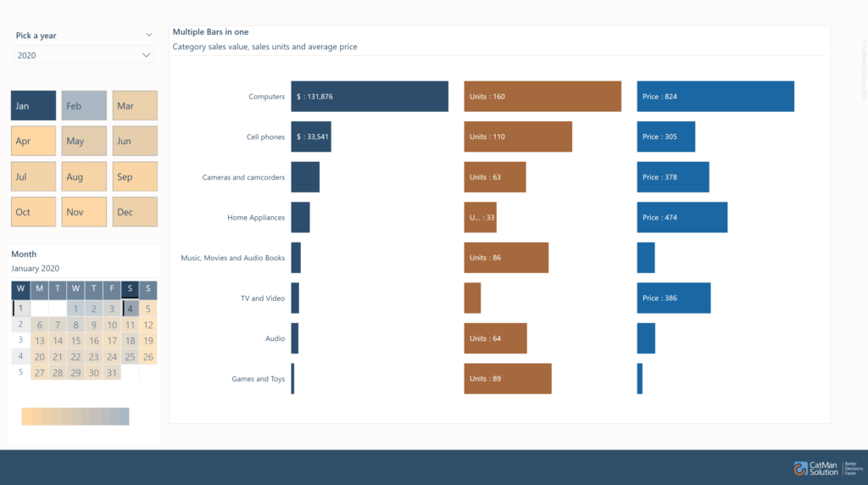Click the CatMan Solution logo

point(821,468)
